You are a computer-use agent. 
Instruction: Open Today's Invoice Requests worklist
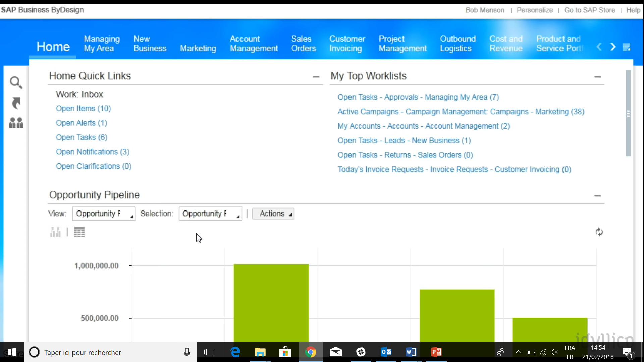pos(454,169)
